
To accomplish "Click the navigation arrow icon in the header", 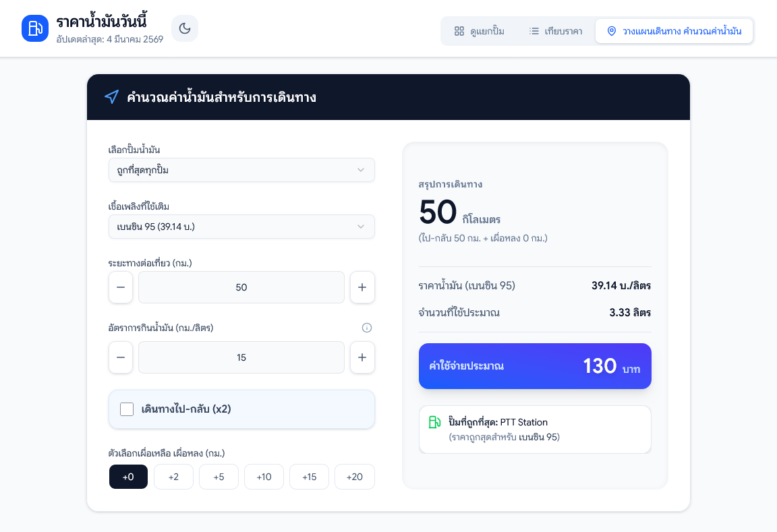I will tap(111, 97).
